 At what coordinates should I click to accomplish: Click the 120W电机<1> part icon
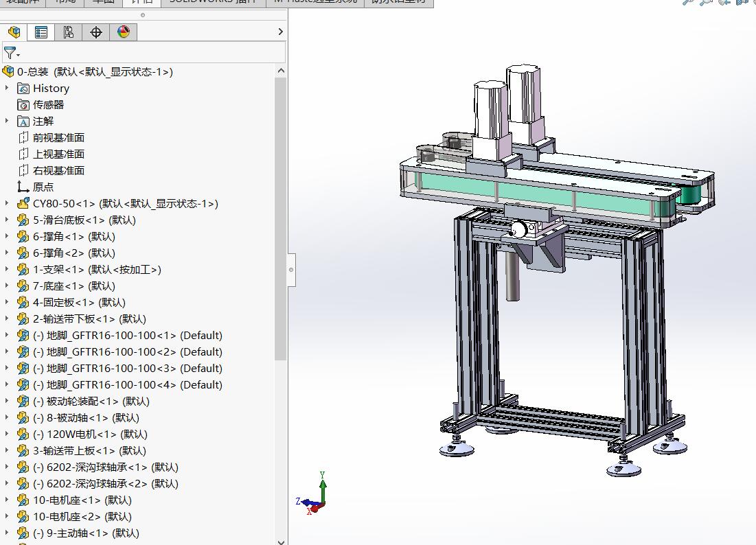23,434
